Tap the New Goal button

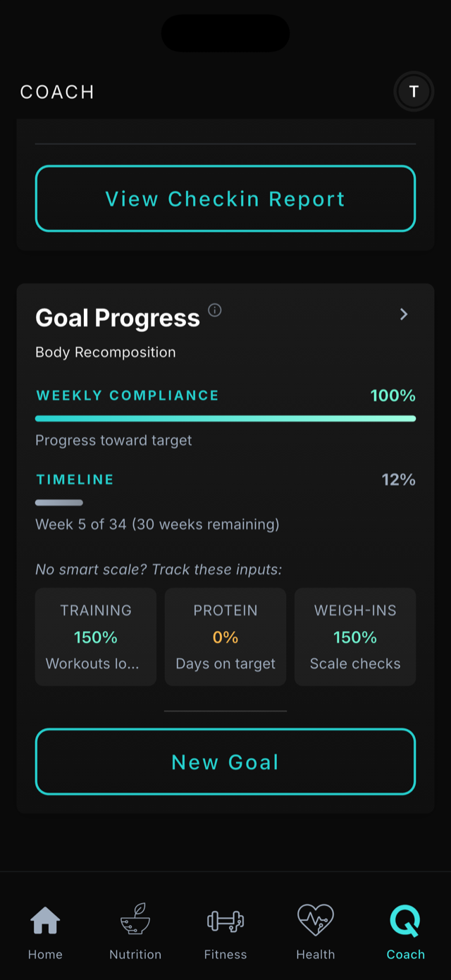pos(225,761)
